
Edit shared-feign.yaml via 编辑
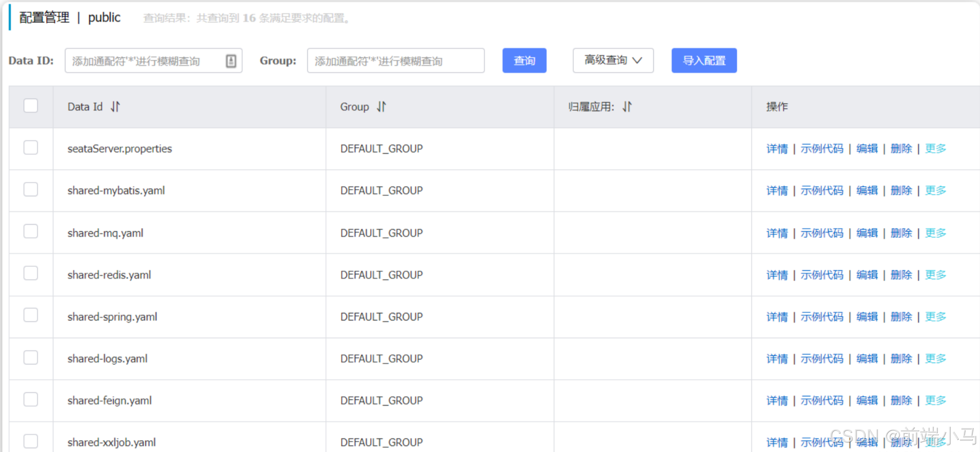867,401
